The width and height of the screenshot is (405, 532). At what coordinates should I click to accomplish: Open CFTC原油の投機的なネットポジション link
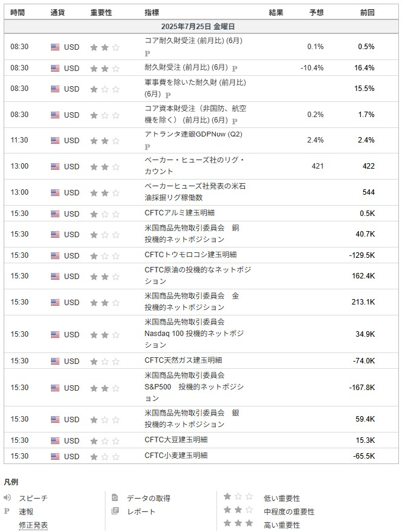[198, 275]
